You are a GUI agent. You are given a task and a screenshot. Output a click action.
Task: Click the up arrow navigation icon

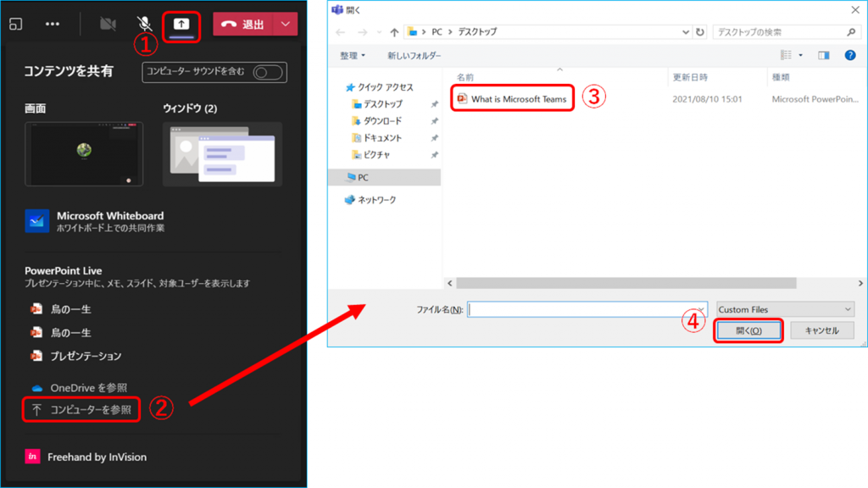394,32
